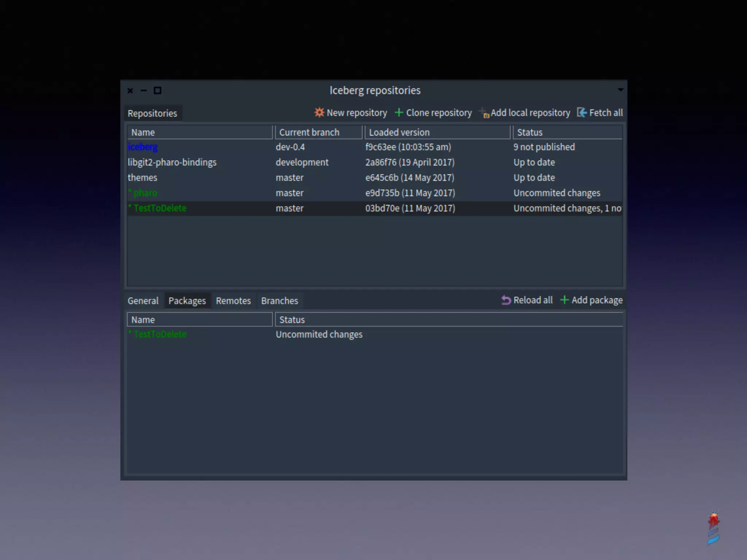This screenshot has height=560, width=747.
Task: Click the New repository sun icon
Action: coord(319,112)
